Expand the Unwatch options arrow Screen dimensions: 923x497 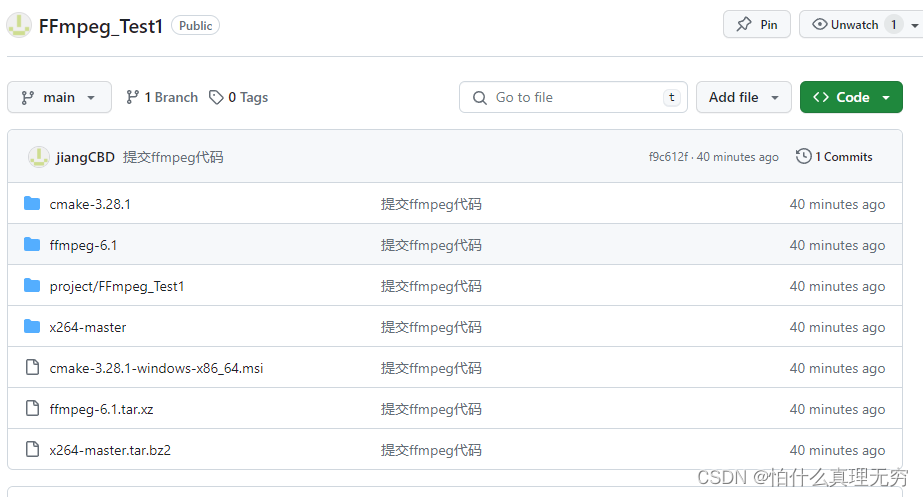click(914, 25)
